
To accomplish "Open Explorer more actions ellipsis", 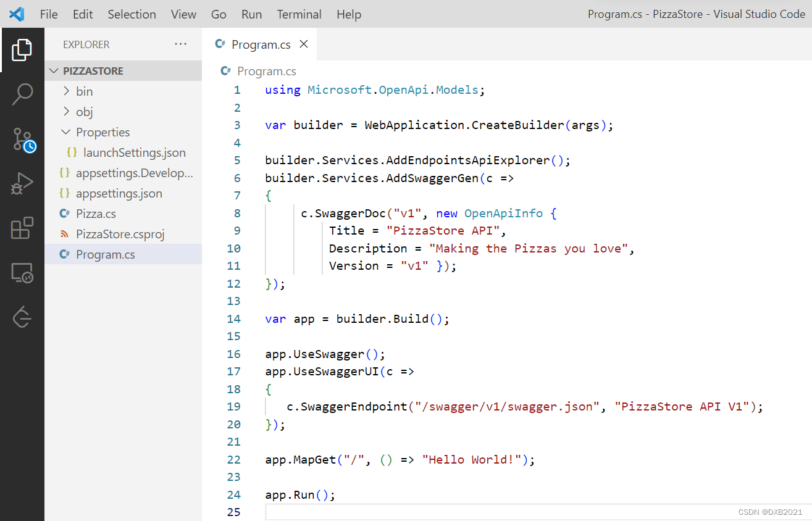I will tap(180, 44).
